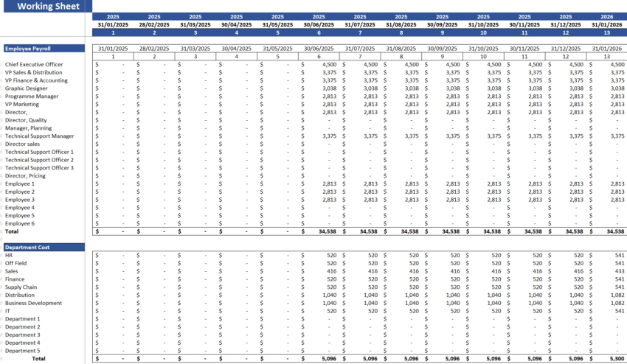This screenshot has width=627, height=364.
Task: Click the blue period 13 header cell
Action: click(606, 32)
